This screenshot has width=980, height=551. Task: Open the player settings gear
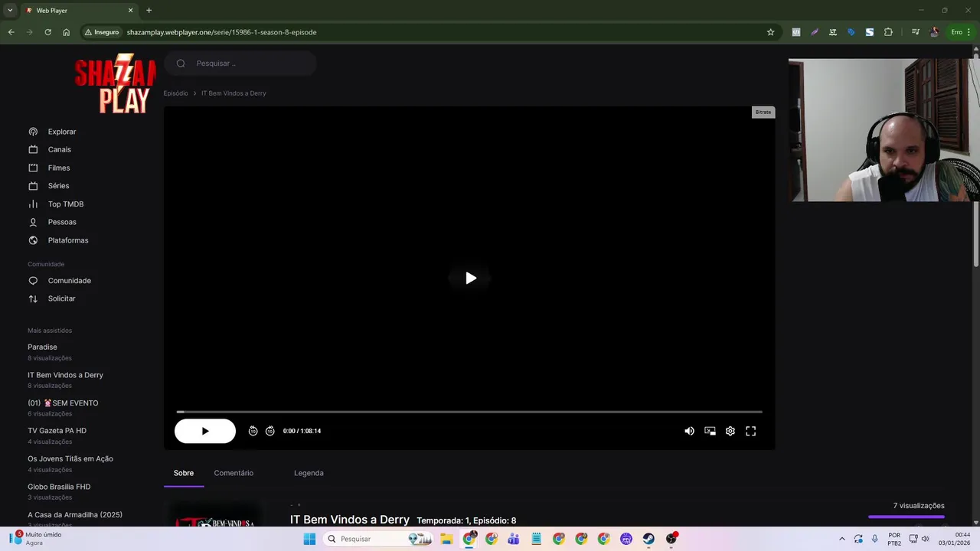click(730, 431)
